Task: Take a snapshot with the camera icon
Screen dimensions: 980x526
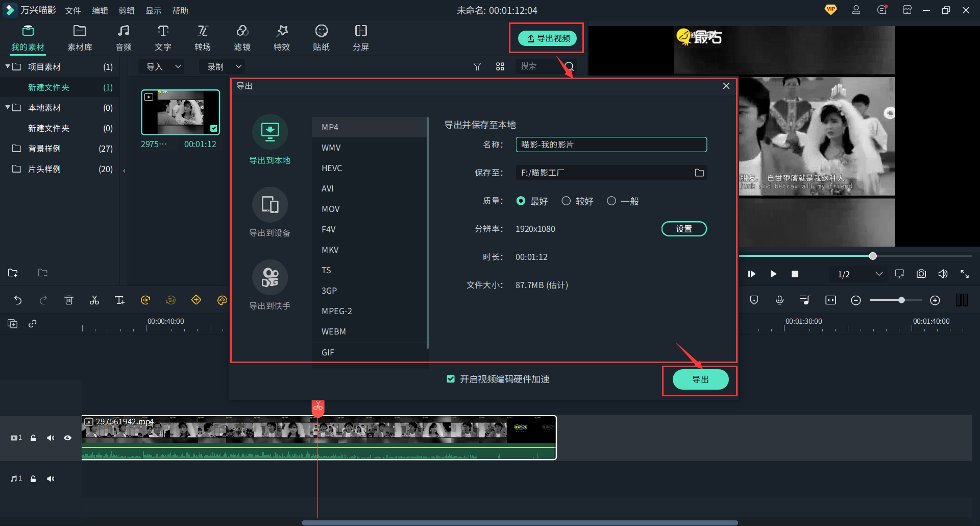Action: 921,274
